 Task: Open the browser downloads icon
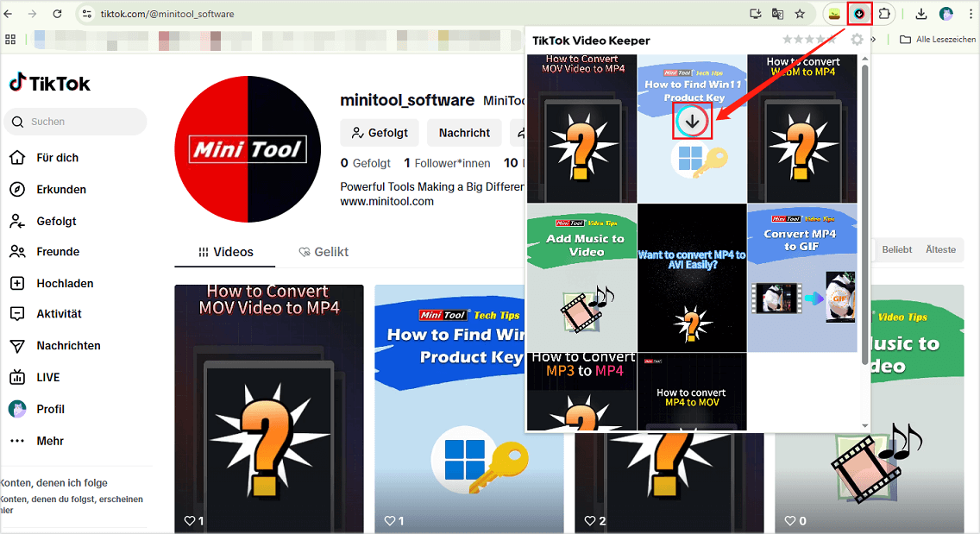coord(920,14)
